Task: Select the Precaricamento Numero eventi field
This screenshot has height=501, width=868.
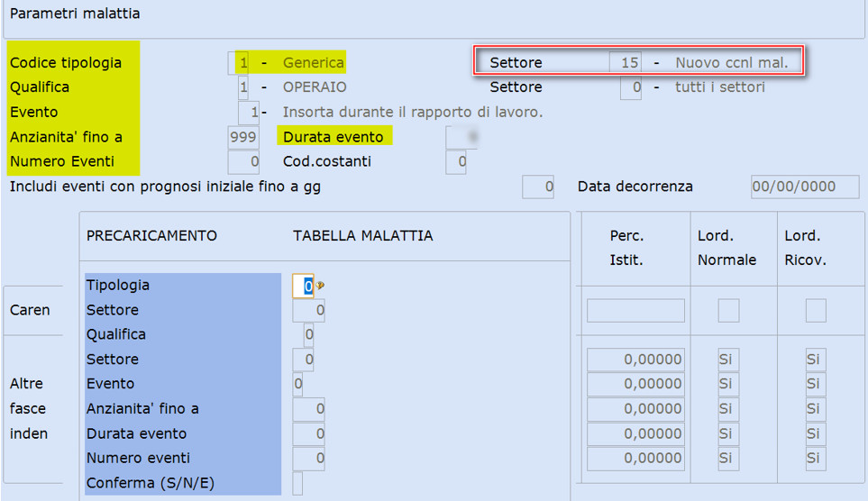Action: click(308, 459)
